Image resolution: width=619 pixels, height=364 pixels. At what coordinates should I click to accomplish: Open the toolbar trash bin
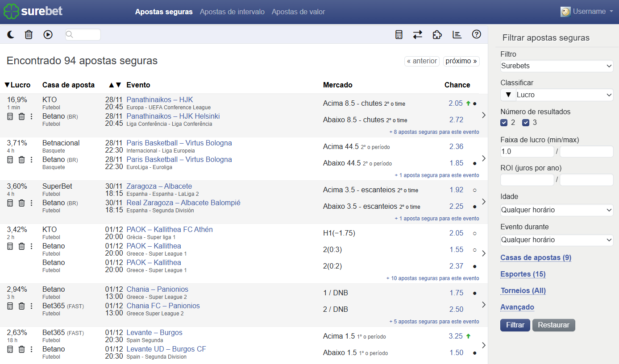tap(29, 34)
